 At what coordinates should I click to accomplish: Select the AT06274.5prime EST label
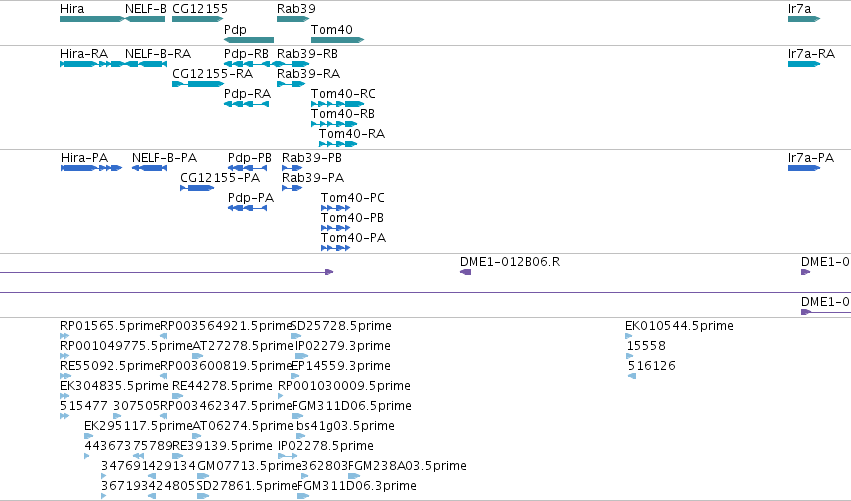(243, 426)
